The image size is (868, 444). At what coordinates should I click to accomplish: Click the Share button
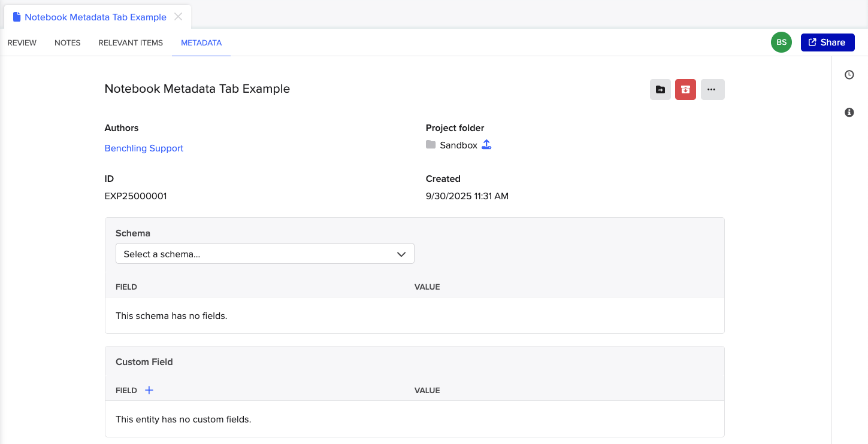coord(827,42)
